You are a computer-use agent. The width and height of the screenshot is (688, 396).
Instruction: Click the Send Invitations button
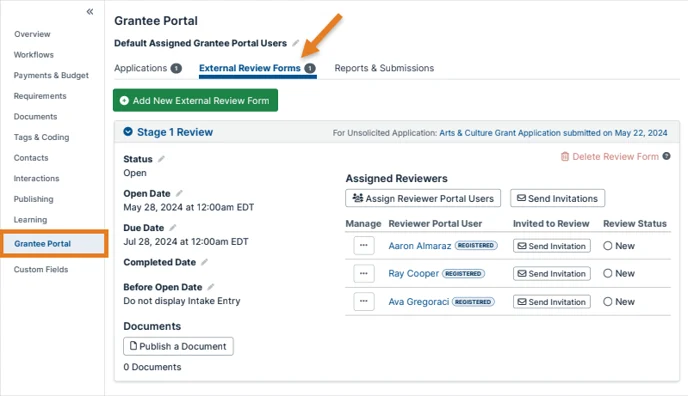click(557, 198)
